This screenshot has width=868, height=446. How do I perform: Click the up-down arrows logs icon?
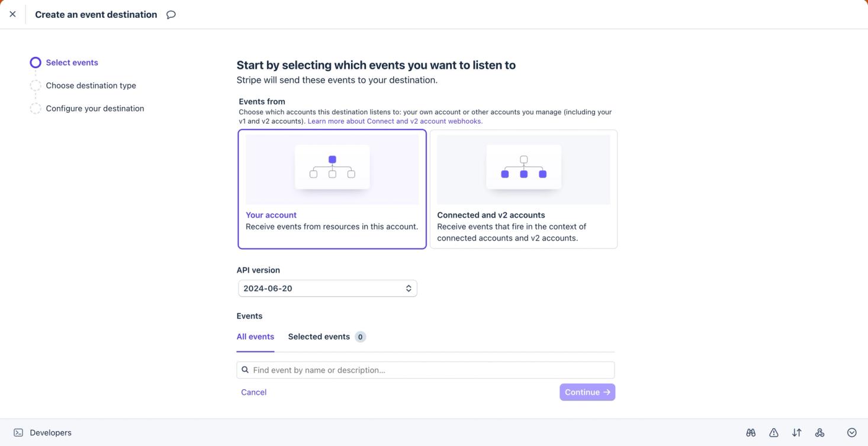pyautogui.click(x=796, y=432)
